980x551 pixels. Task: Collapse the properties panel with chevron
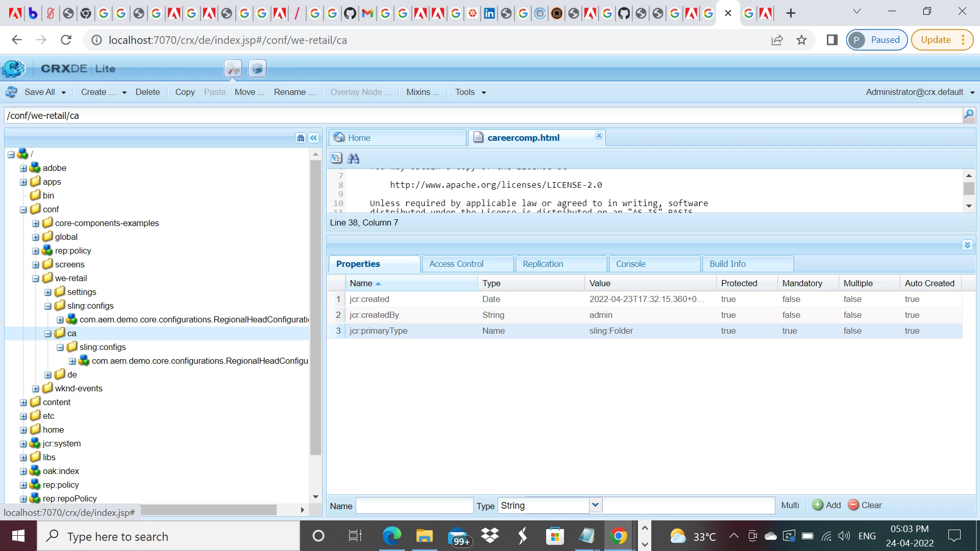click(967, 245)
